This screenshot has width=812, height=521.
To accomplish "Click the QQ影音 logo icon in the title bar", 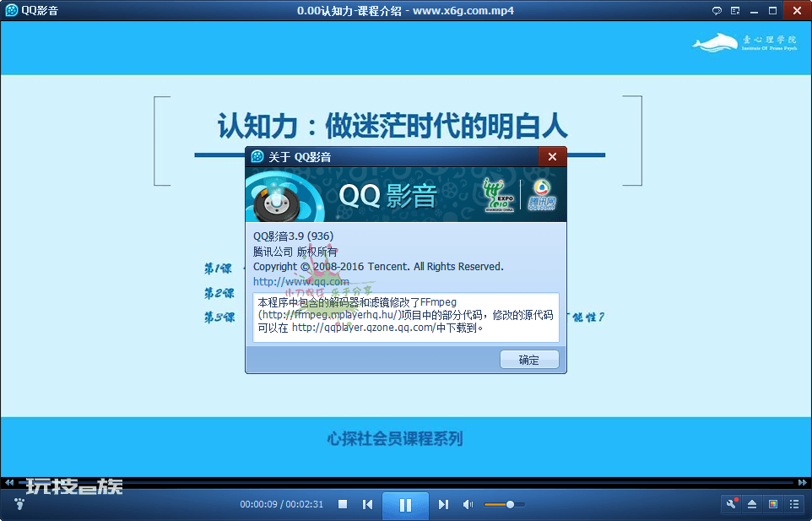I will point(11,10).
